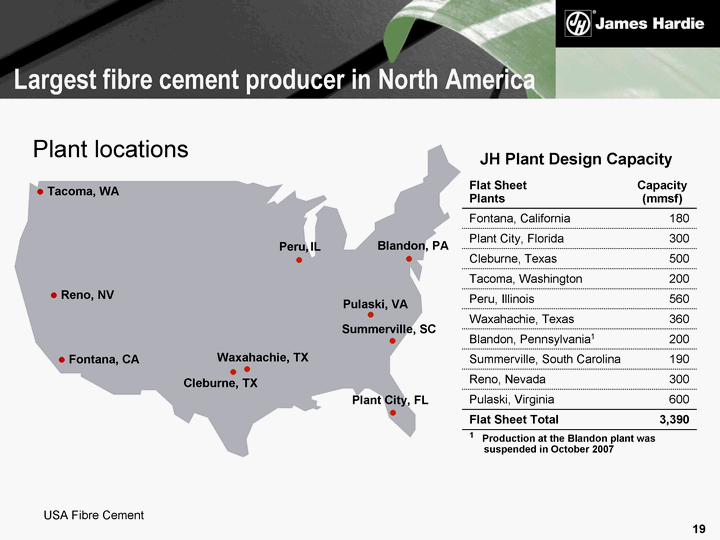Click the capacity value 500 for Cleburne
Image resolution: width=720 pixels, height=540 pixels.
tap(679, 259)
